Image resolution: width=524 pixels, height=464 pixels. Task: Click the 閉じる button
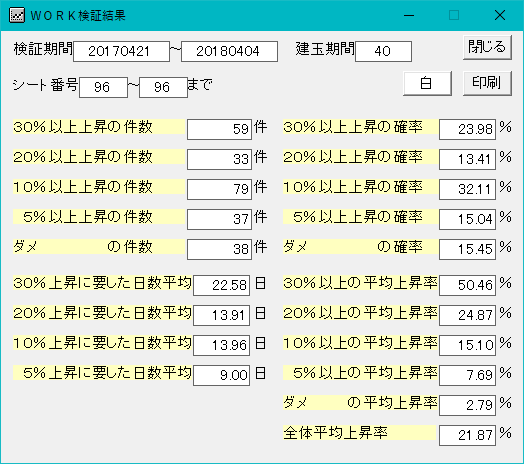pos(487,47)
